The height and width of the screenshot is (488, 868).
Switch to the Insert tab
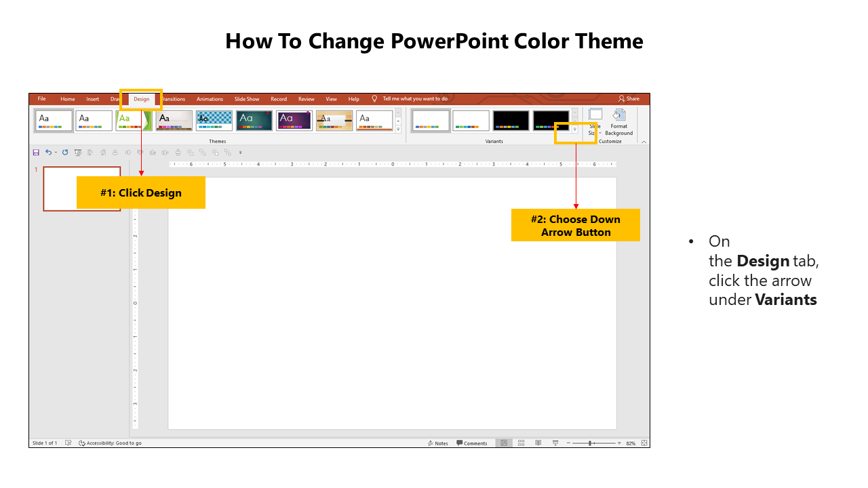pos(93,99)
